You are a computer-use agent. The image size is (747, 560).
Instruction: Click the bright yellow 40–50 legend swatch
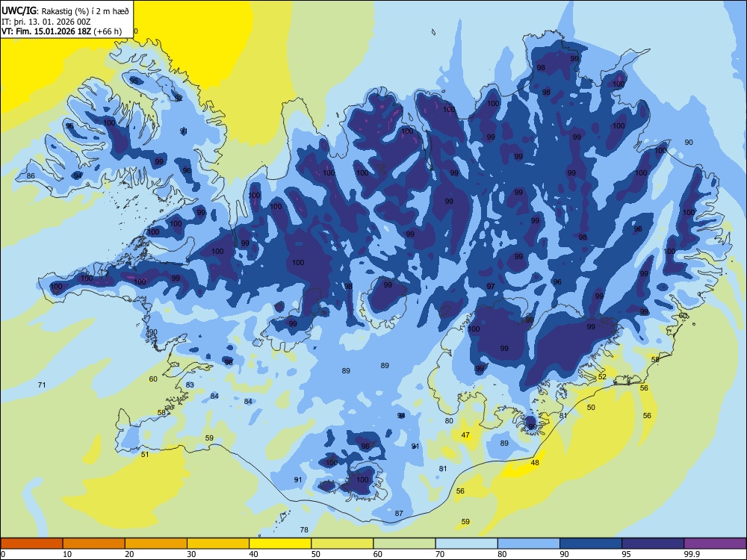click(280, 544)
